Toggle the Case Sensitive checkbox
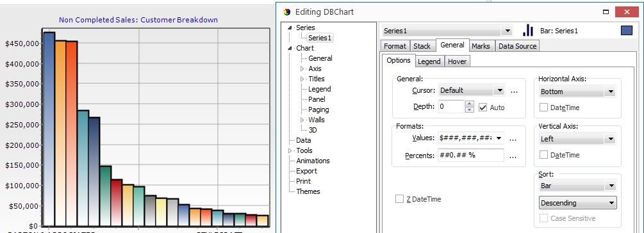The height and width of the screenshot is (233, 644). coord(543,218)
